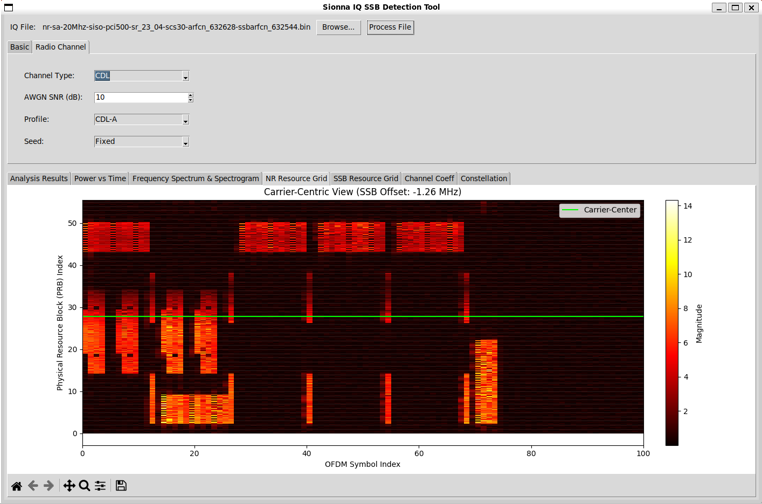Expand the Seed dropdown
The image size is (762, 504).
click(x=185, y=142)
